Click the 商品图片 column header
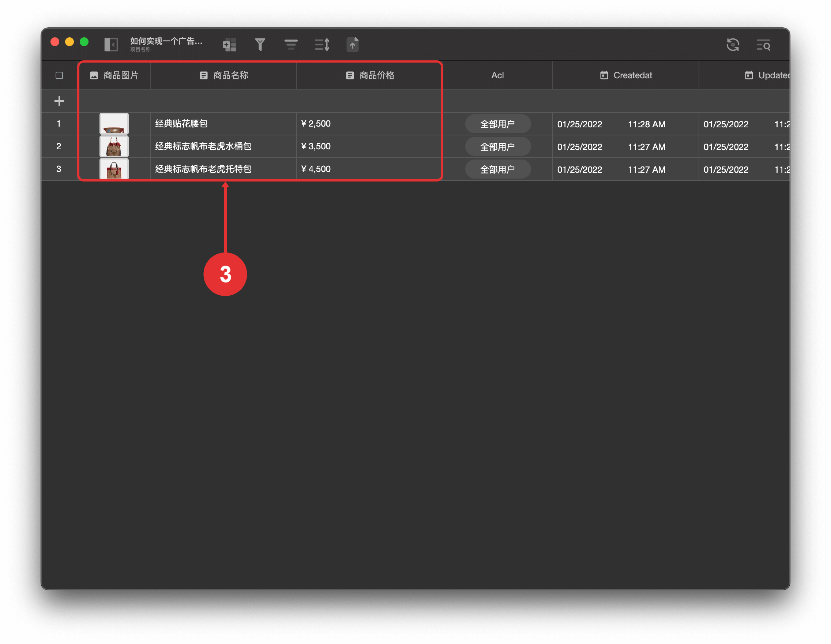 pyautogui.click(x=114, y=75)
